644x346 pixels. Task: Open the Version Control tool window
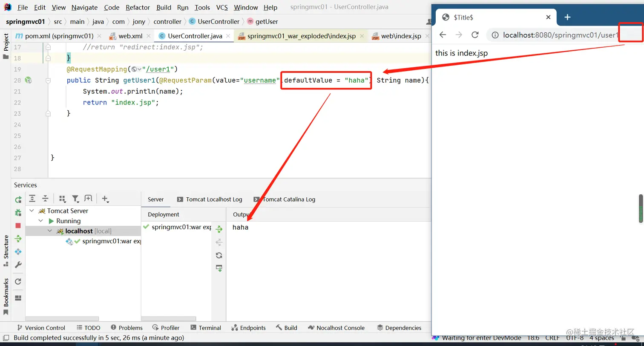click(40, 328)
